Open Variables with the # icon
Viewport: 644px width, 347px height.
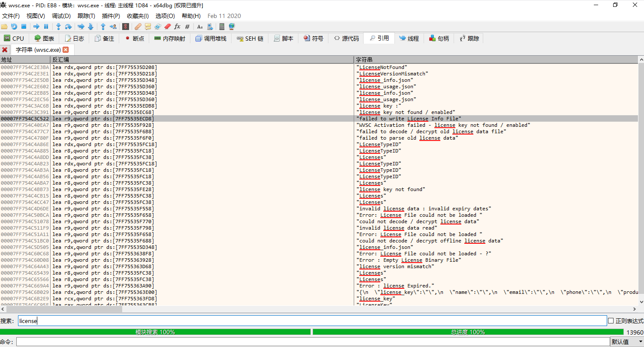pos(187,27)
